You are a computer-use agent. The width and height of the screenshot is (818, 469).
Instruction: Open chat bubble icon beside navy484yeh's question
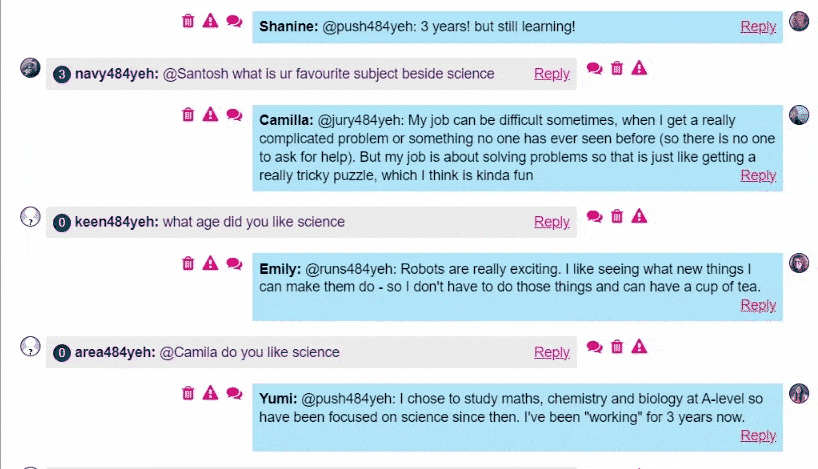[594, 68]
